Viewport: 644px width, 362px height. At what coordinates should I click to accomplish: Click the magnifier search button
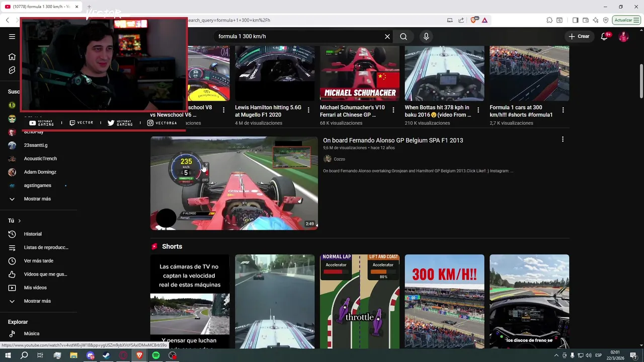[x=404, y=36]
